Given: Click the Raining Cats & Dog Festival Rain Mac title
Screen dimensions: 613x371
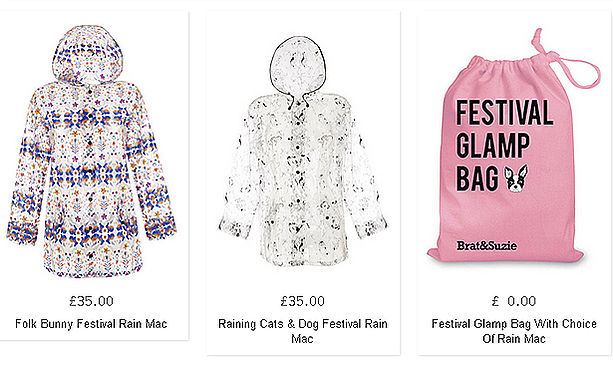Looking at the screenshot, I should point(303,331).
